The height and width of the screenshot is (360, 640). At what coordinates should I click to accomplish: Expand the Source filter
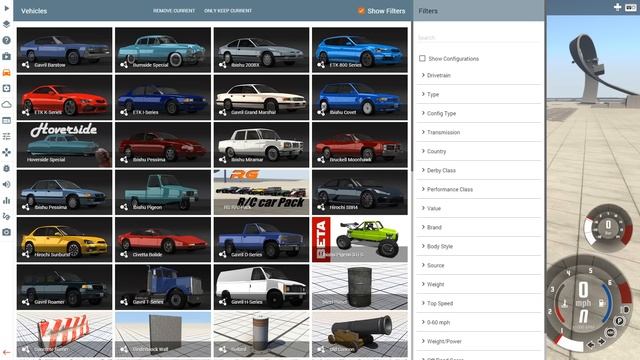[479, 265]
